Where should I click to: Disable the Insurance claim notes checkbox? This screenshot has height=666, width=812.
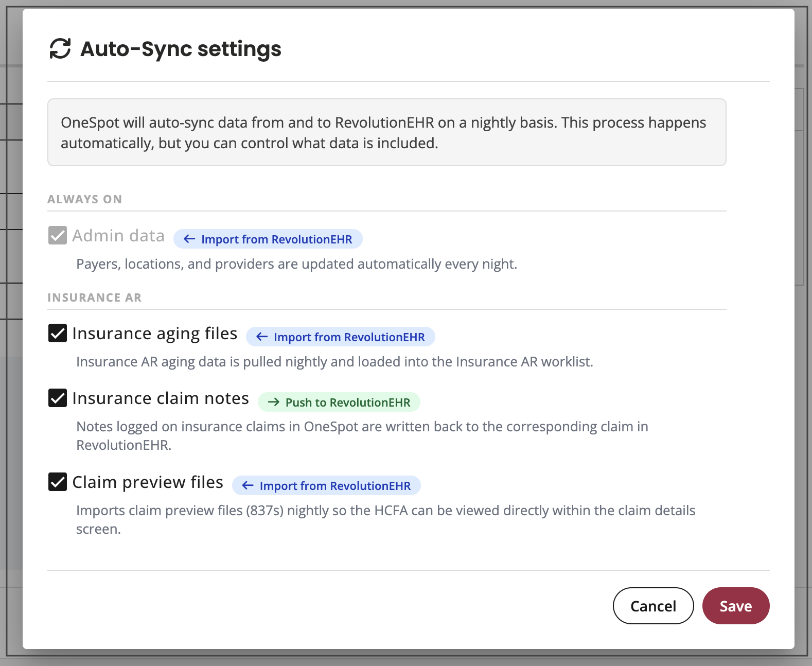[x=58, y=398]
